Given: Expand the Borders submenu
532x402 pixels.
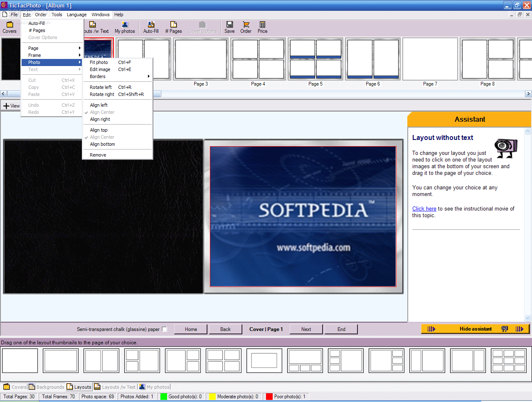Looking at the screenshot, I should point(118,76).
